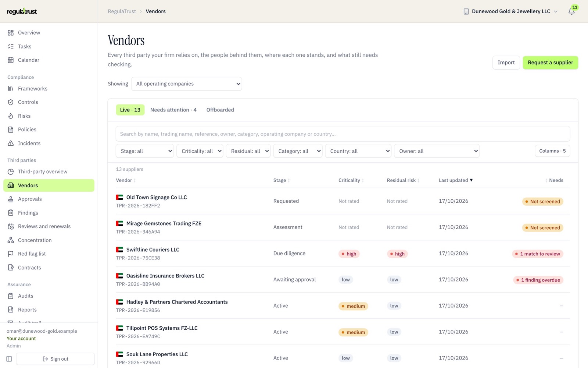Viewport: 588px width, 368px height.
Task: Open the Owner filter dropdown
Action: [x=437, y=151]
